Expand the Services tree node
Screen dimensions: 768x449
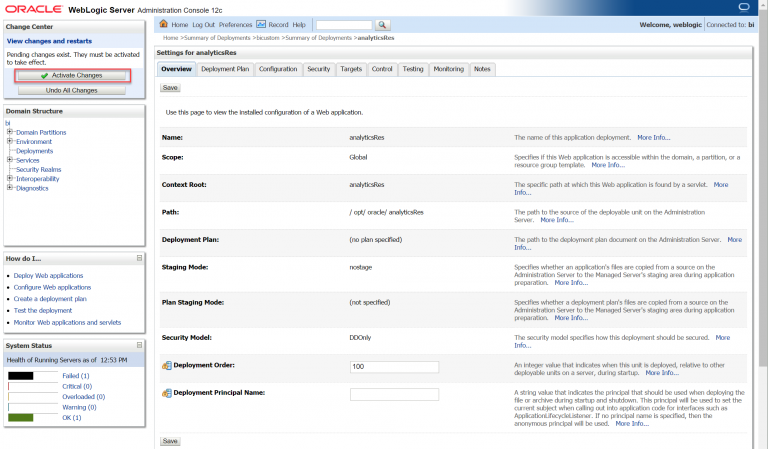click(x=10, y=160)
